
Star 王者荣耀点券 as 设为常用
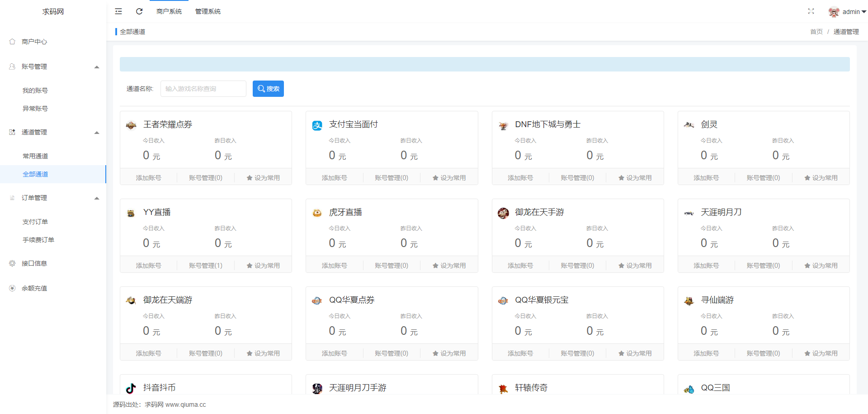pyautogui.click(x=263, y=178)
